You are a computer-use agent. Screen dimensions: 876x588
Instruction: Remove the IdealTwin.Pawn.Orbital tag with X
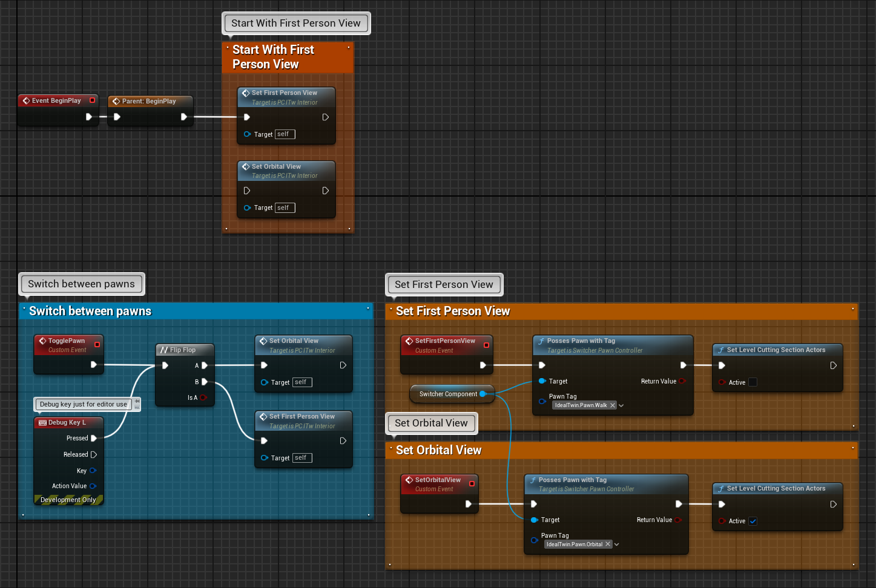608,544
